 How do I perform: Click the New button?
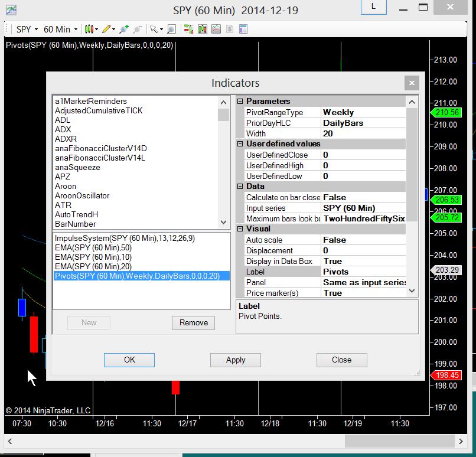point(89,322)
